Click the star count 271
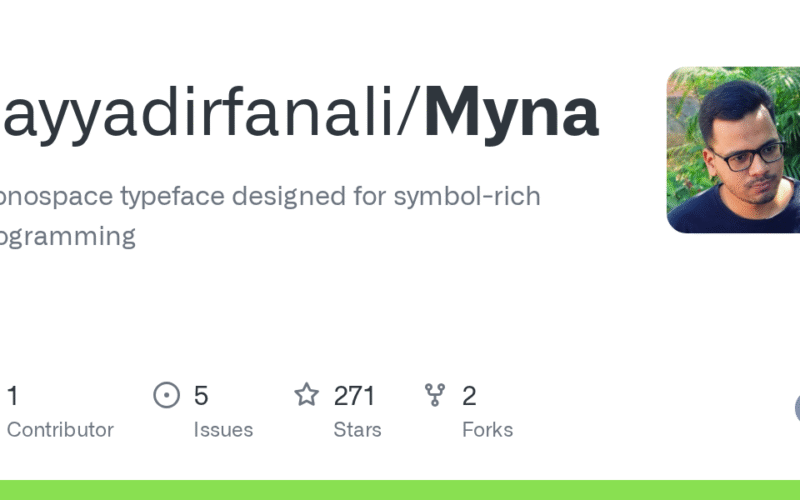 click(354, 396)
